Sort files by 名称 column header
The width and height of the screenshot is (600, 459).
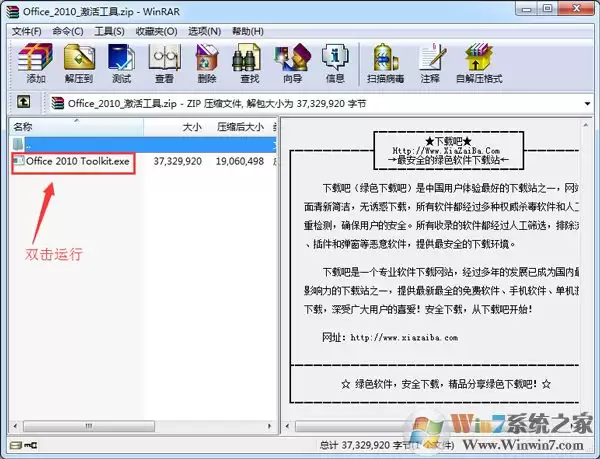click(x=76, y=127)
